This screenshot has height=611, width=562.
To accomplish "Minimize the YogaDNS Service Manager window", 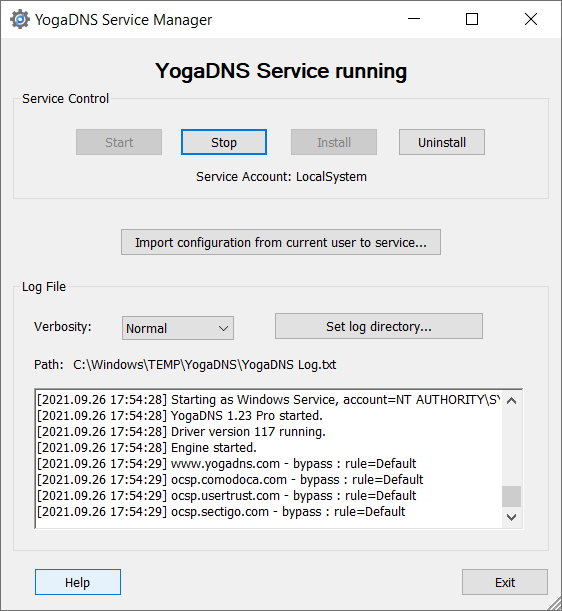I will tap(414, 19).
